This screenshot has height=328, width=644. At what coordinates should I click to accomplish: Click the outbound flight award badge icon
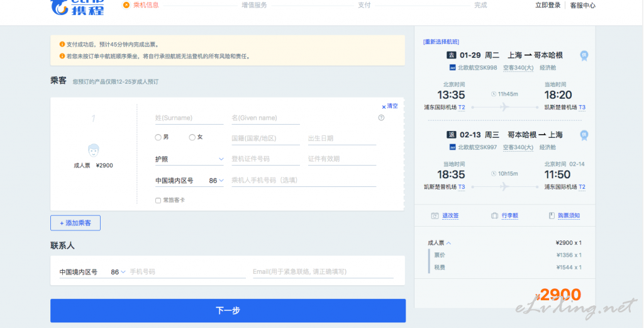pos(584,56)
